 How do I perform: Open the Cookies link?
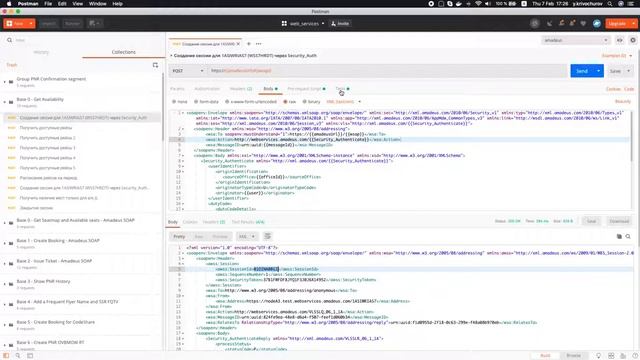tap(613, 89)
